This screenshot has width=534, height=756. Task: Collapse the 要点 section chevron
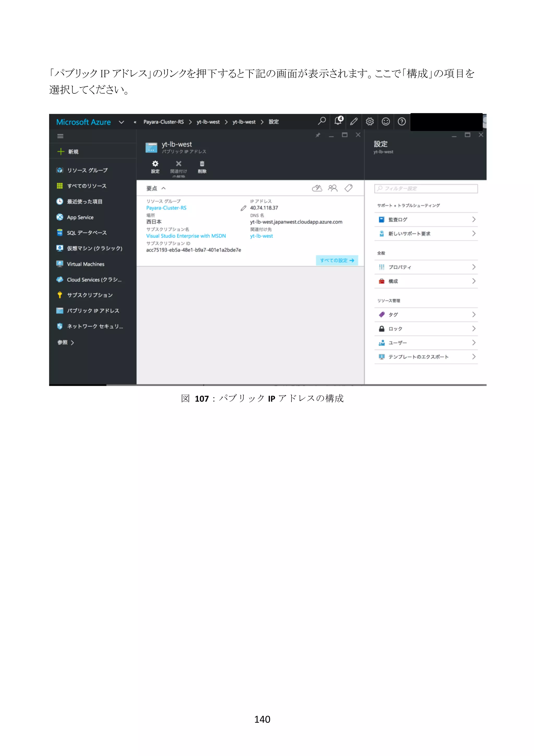click(163, 188)
